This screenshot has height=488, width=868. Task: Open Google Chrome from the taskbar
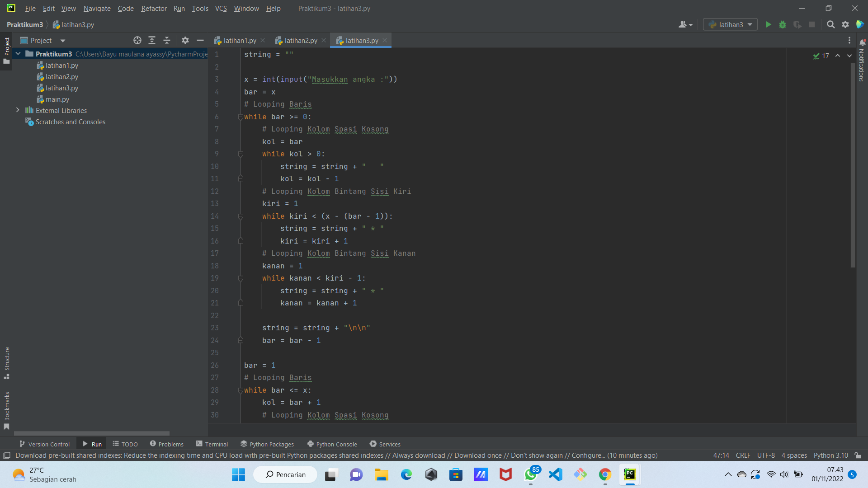point(605,475)
